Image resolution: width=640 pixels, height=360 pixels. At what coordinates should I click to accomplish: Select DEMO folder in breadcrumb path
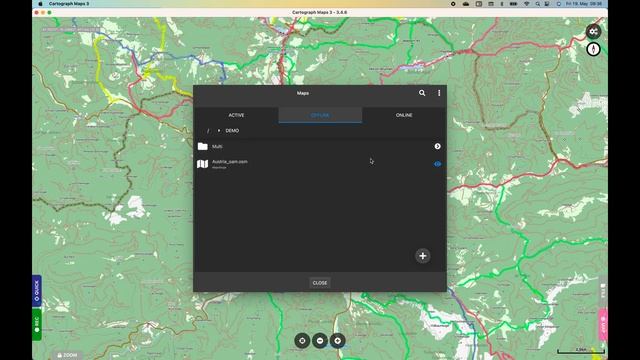232,131
